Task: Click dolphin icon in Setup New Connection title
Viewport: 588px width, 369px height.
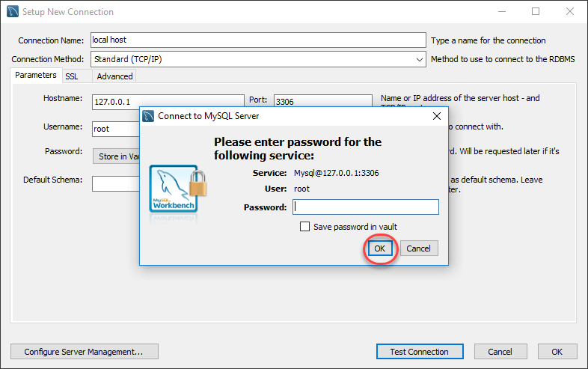Action: coord(13,12)
